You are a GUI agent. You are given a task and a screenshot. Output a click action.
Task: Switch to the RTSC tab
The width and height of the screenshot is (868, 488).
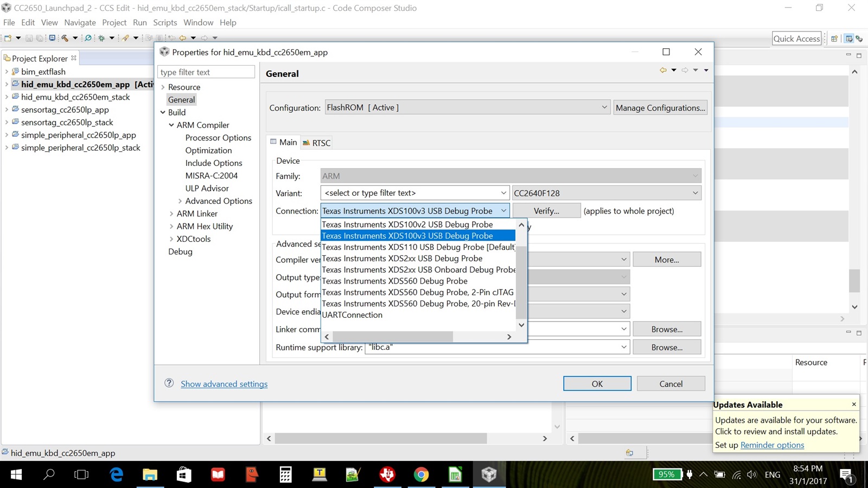pyautogui.click(x=317, y=143)
